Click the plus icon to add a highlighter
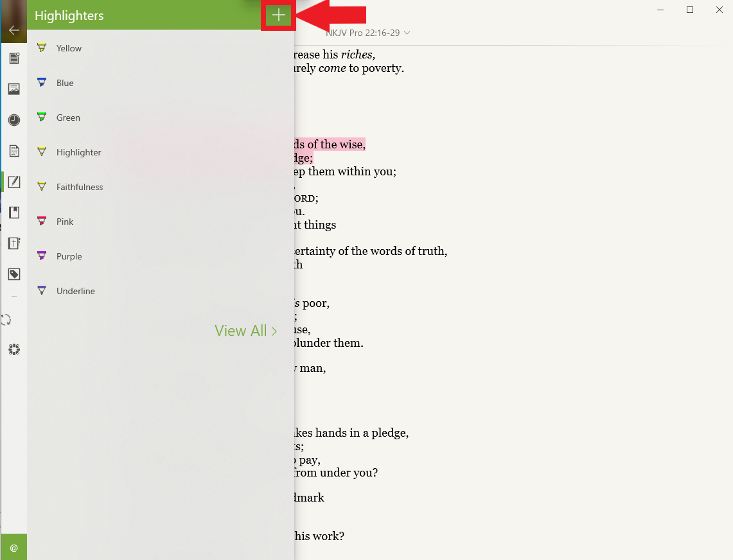Viewport: 733px width, 560px height. coord(278,16)
